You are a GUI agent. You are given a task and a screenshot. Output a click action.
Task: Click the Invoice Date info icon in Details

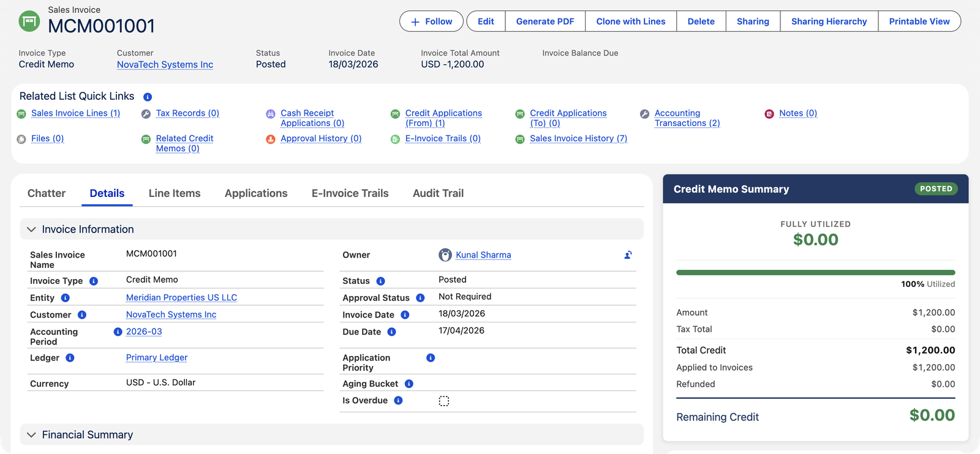405,315
